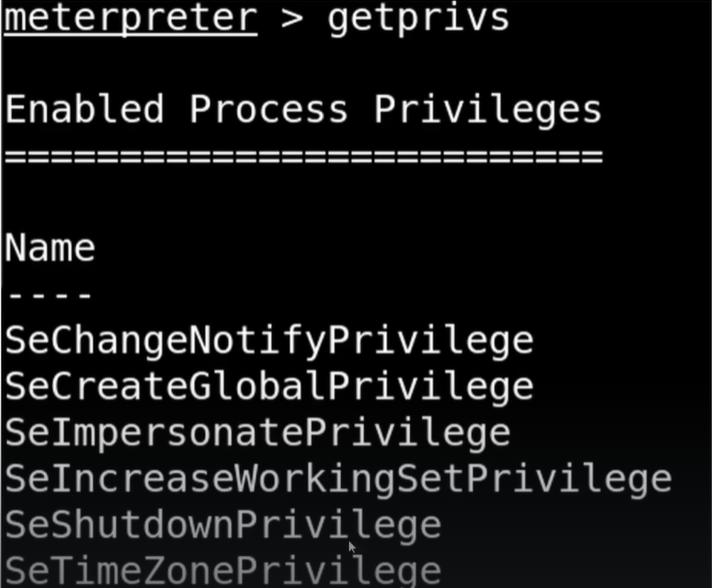Click the word 'Enabled' in the heading
The width and height of the screenshot is (712, 588).
coord(84,109)
